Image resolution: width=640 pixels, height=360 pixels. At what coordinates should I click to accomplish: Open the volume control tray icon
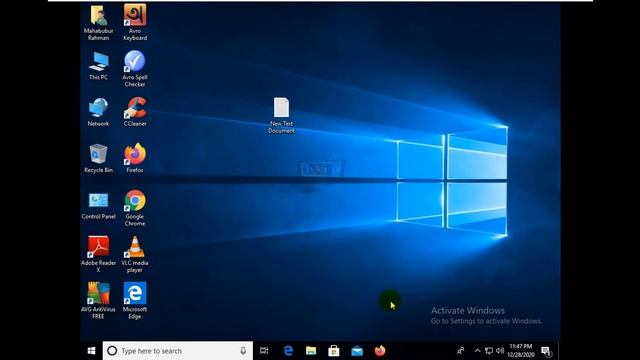point(500,351)
